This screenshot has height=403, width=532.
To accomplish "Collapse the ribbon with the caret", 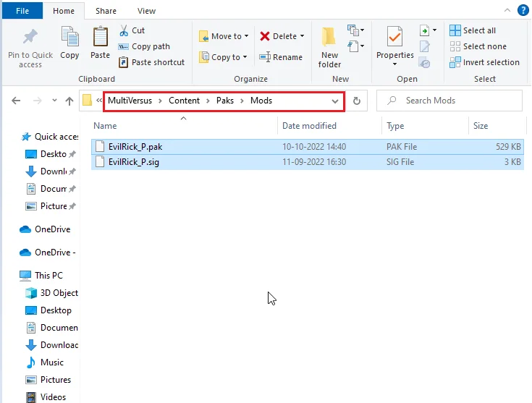I will click(x=507, y=10).
